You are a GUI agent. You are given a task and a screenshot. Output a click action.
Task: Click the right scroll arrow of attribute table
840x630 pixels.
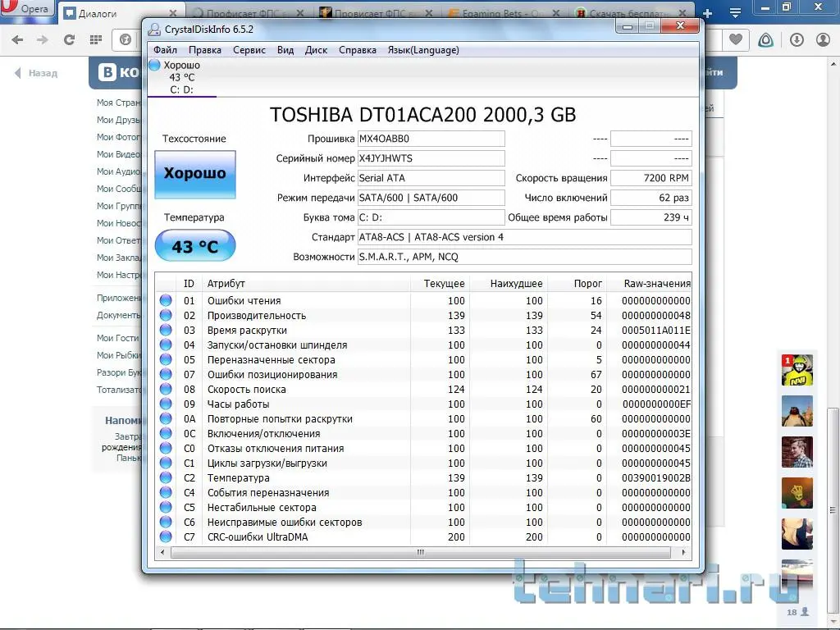pos(683,552)
